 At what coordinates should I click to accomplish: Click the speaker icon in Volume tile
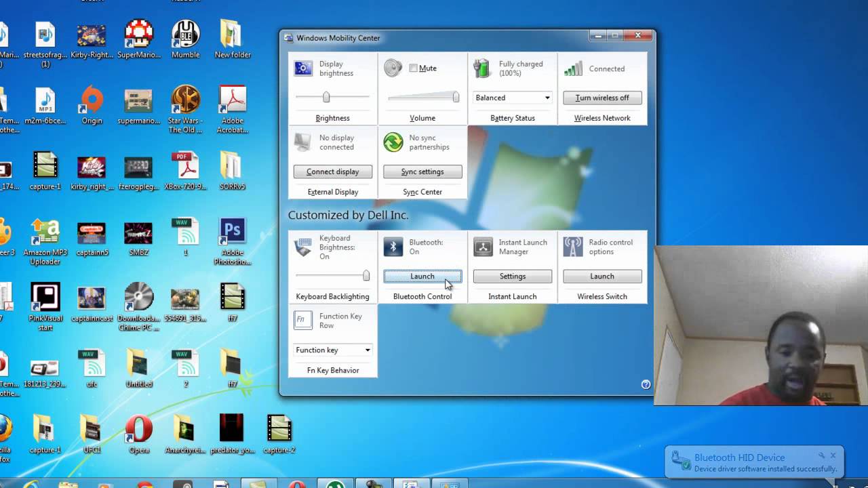(393, 68)
